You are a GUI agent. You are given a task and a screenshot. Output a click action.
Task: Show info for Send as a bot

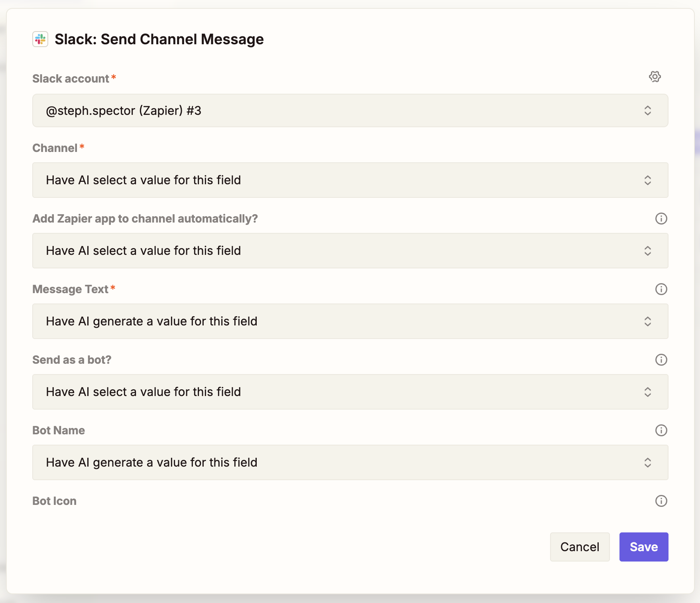[x=661, y=360]
